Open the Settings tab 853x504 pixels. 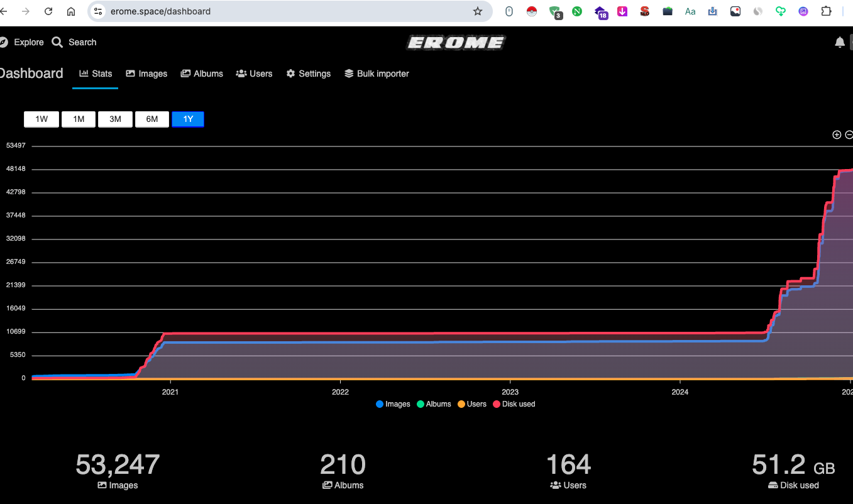pyautogui.click(x=308, y=74)
